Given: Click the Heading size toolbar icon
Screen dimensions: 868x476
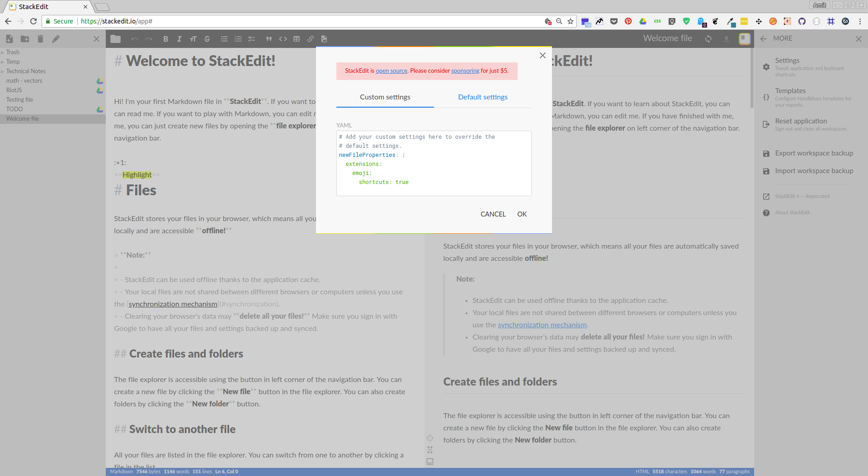Looking at the screenshot, I should [x=193, y=39].
